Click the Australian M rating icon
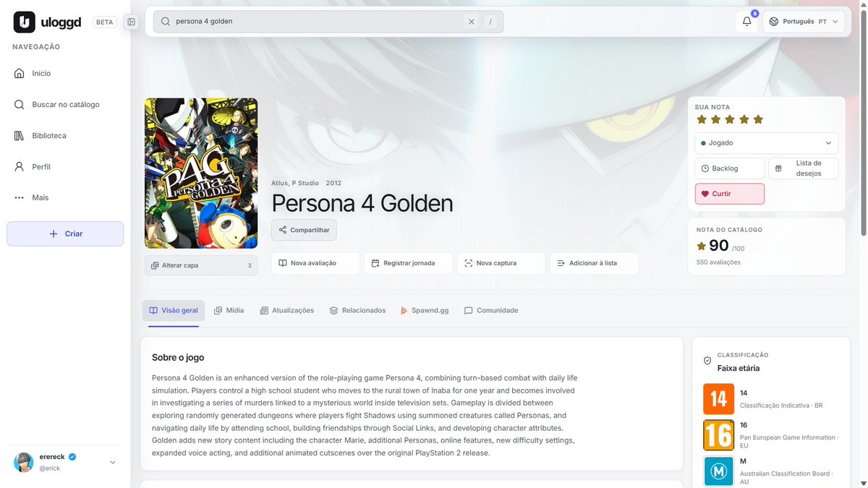This screenshot has width=868, height=488. pos(718,471)
